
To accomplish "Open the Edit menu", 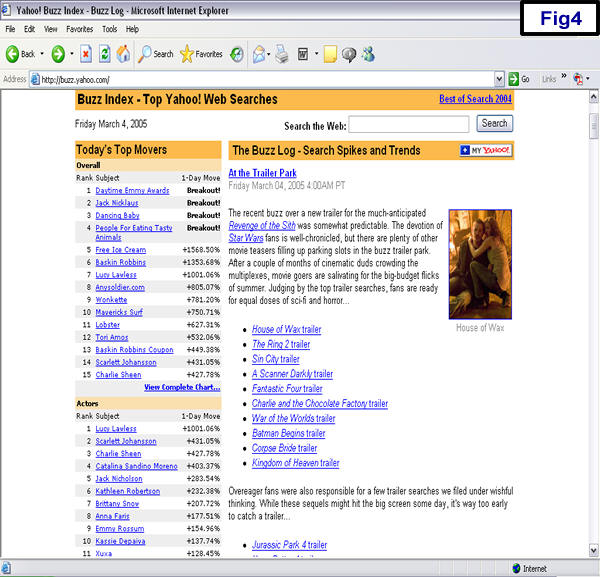I will pos(29,29).
